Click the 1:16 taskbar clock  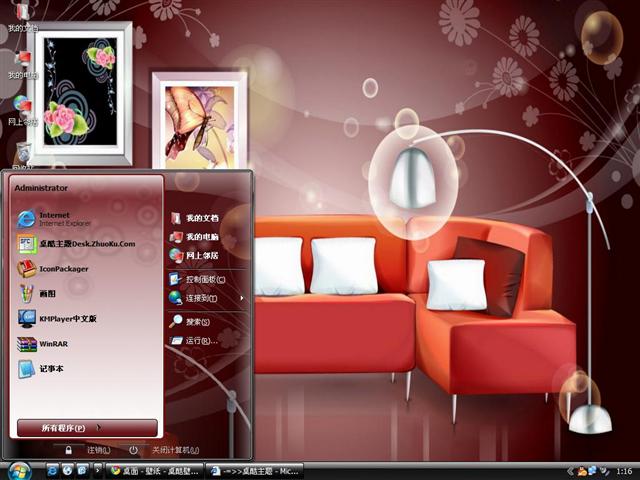(x=624, y=471)
